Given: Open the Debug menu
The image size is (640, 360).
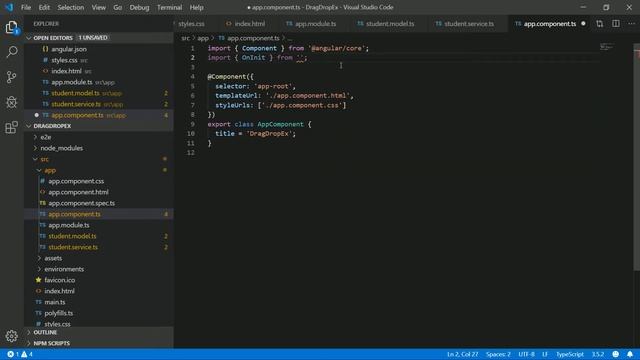Looking at the screenshot, I should 139,7.
